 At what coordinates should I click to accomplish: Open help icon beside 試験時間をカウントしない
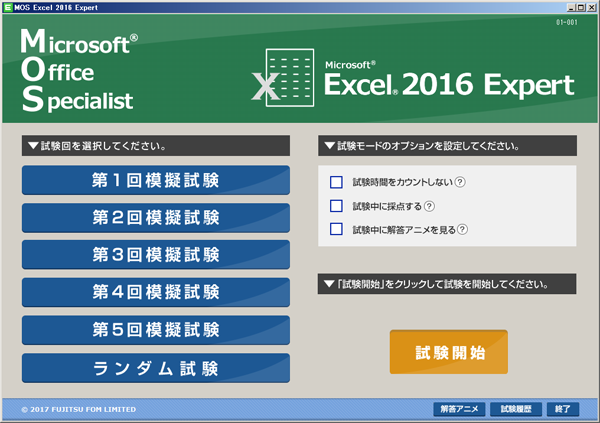460,182
